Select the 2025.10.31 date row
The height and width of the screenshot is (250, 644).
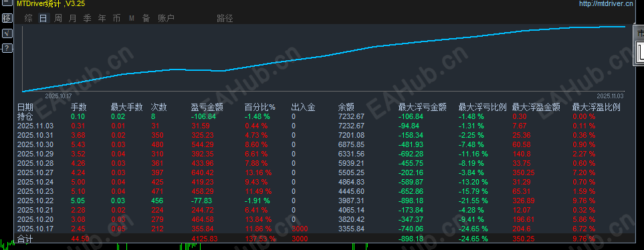[35, 135]
